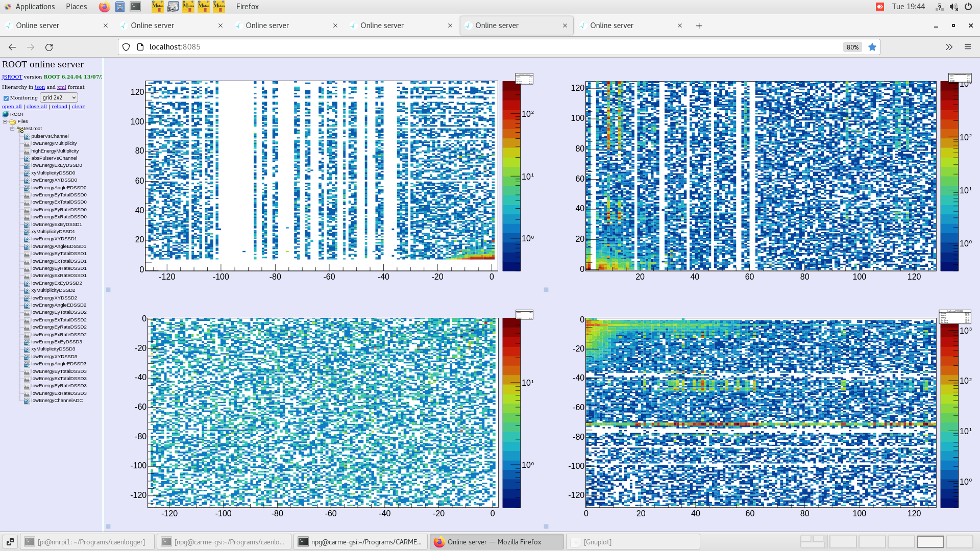This screenshot has height=551, width=980.
Task: Click the top-left plot's color palette bar
Action: click(511, 176)
